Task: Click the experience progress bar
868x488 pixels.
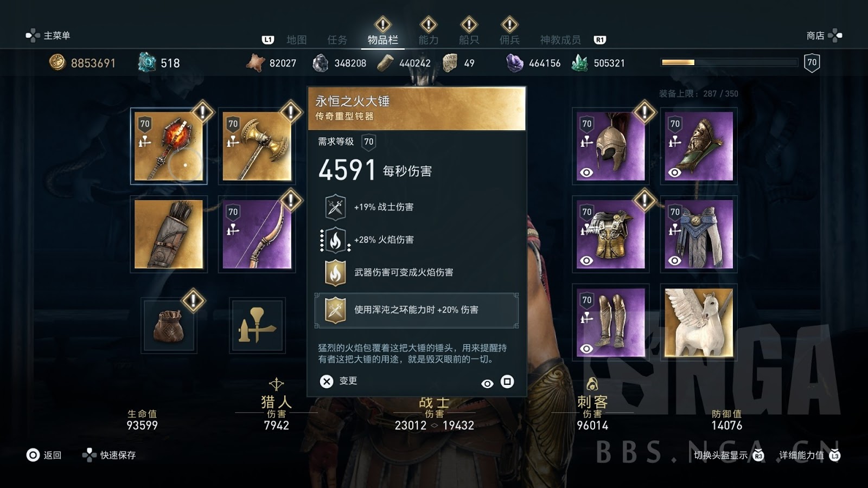Action: tap(729, 62)
